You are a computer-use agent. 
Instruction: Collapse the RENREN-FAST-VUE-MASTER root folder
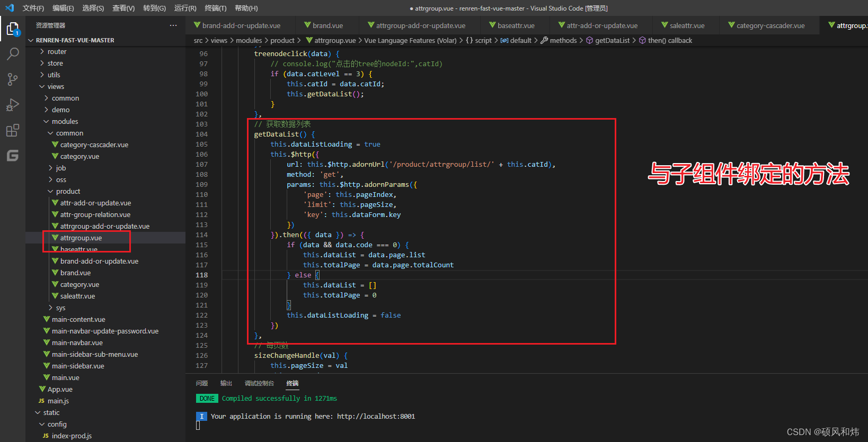(31, 40)
